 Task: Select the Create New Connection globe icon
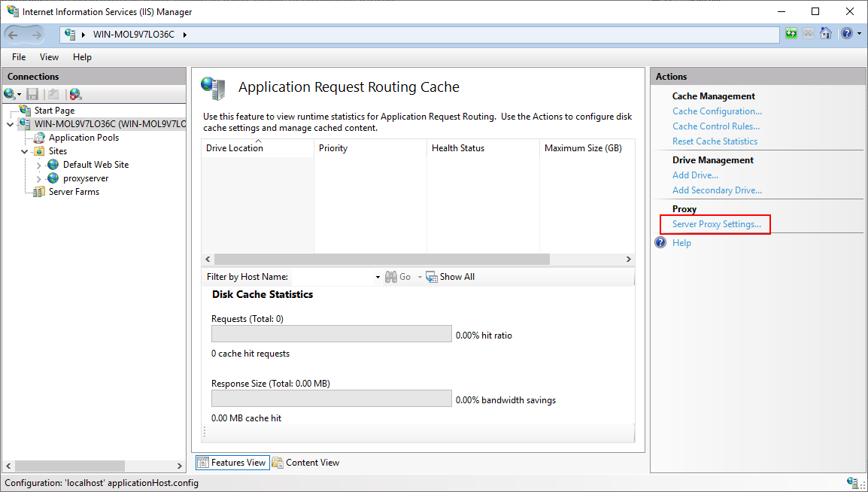click(x=9, y=93)
